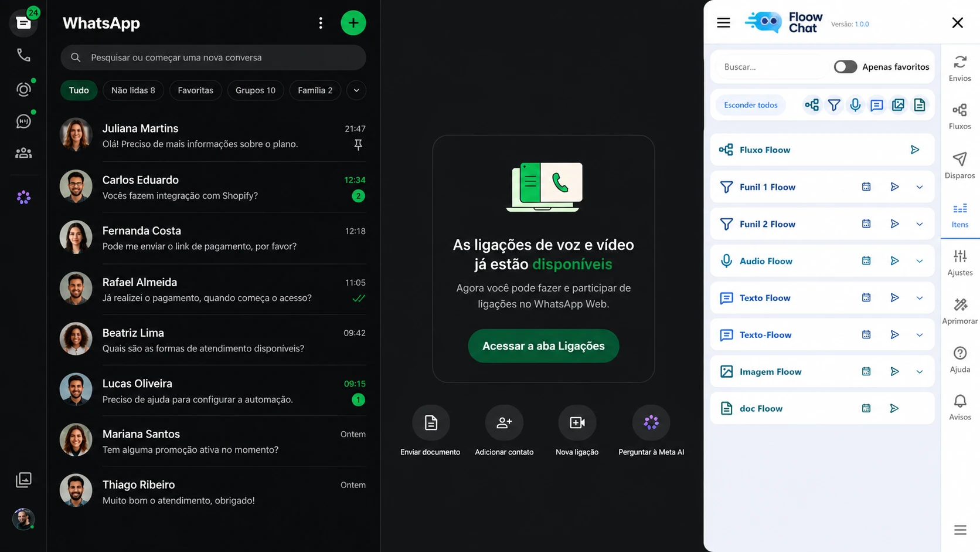Image resolution: width=980 pixels, height=552 pixels.
Task: Toggle Apenas favoritos switch
Action: 845,67
